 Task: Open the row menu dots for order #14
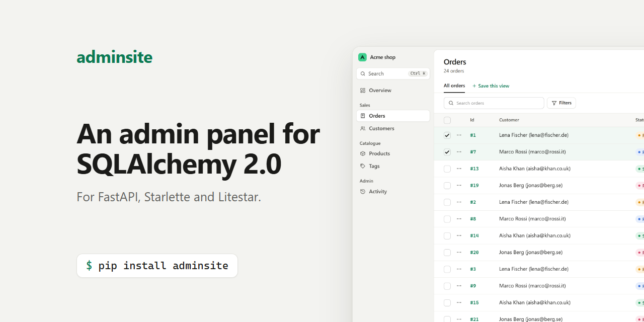pos(459,235)
